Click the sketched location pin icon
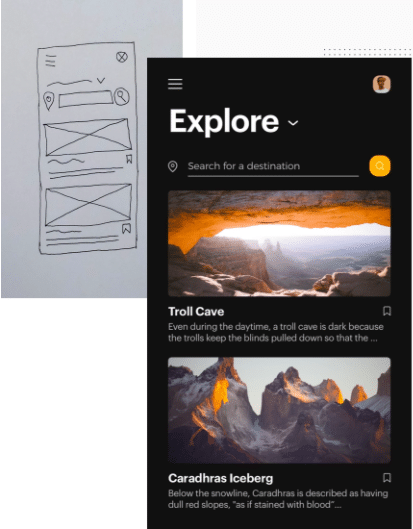 point(49,101)
